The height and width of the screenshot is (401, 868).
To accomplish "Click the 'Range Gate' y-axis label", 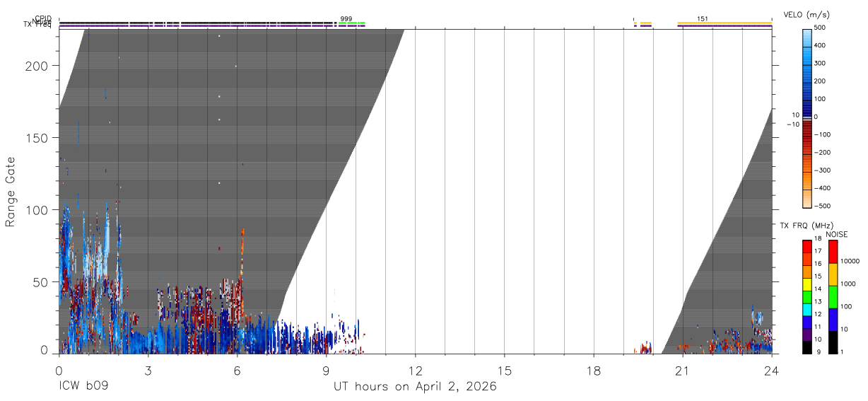I will coord(11,192).
